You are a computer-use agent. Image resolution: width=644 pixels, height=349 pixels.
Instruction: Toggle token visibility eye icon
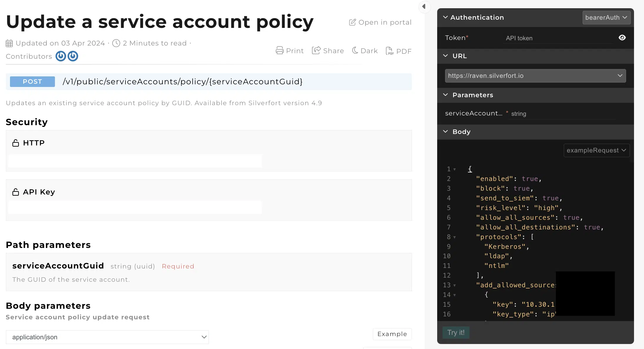[622, 38]
